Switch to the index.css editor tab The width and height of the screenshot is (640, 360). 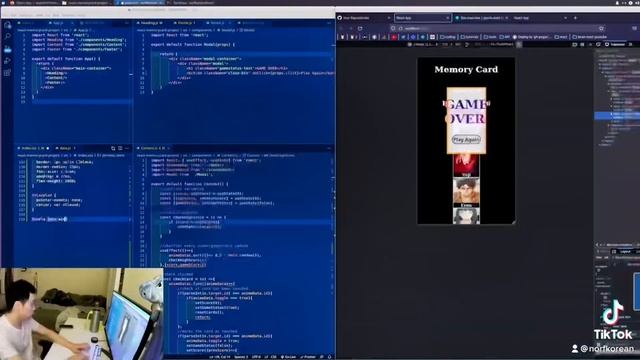33,148
